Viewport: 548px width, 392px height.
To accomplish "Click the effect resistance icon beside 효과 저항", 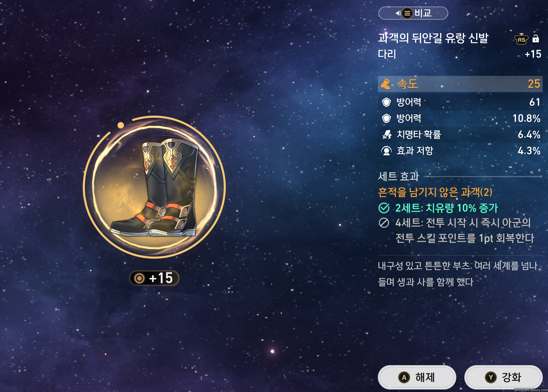I will (x=386, y=151).
